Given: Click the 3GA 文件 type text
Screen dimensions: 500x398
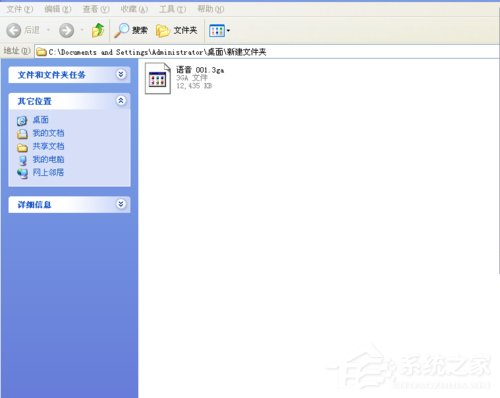Looking at the screenshot, I should point(192,78).
